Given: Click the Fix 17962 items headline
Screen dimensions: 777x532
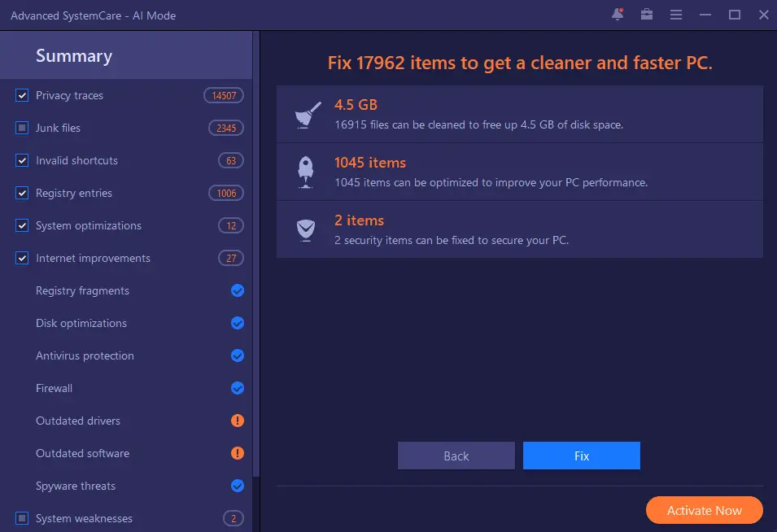Looking at the screenshot, I should click(x=520, y=63).
